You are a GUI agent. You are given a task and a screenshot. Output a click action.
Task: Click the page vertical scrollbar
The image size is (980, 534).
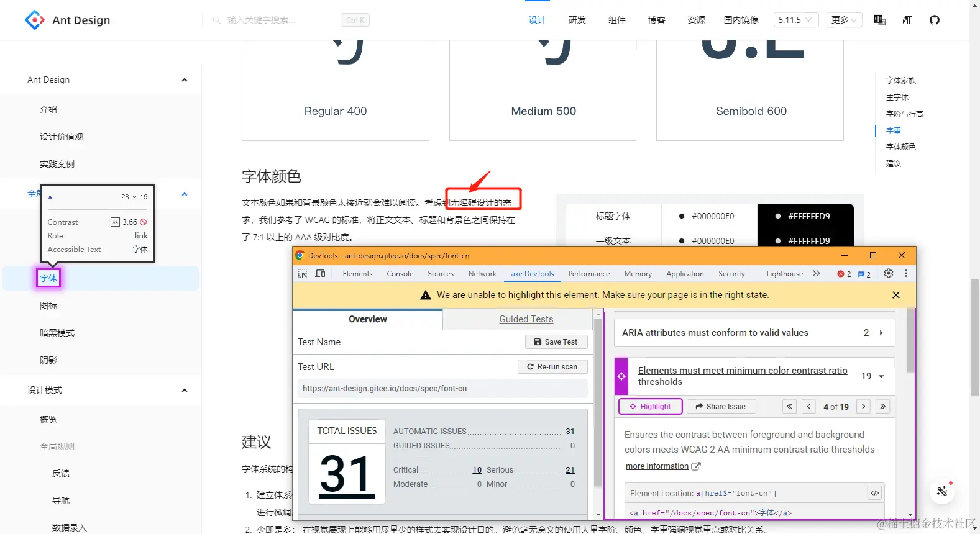pos(974,337)
